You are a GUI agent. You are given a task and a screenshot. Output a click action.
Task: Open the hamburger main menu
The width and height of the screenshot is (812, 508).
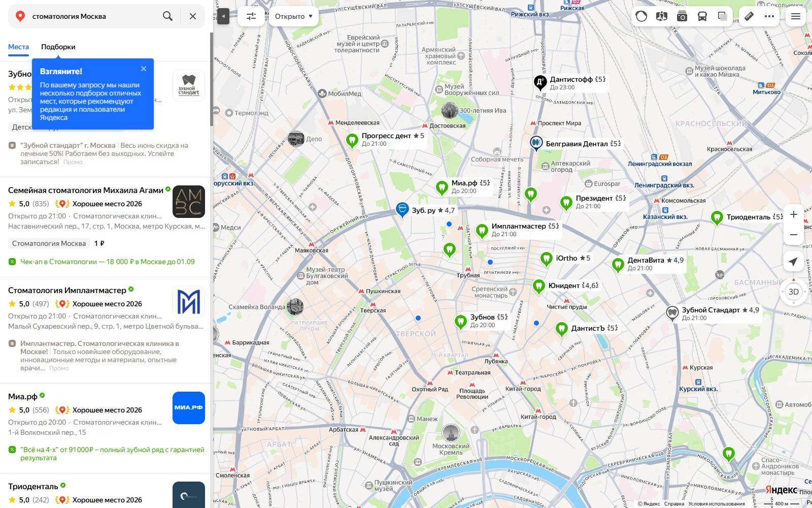[796, 16]
